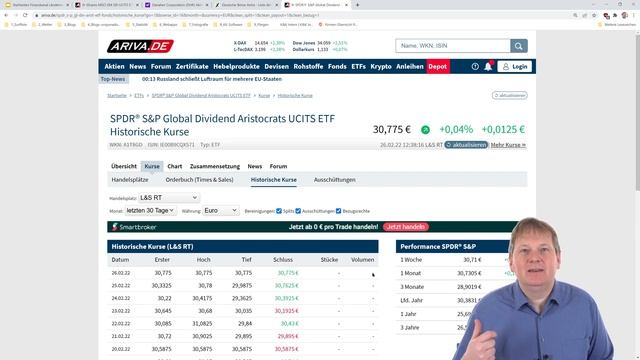Open the ETFs menu
The height and width of the screenshot is (360, 640).
pyautogui.click(x=358, y=66)
